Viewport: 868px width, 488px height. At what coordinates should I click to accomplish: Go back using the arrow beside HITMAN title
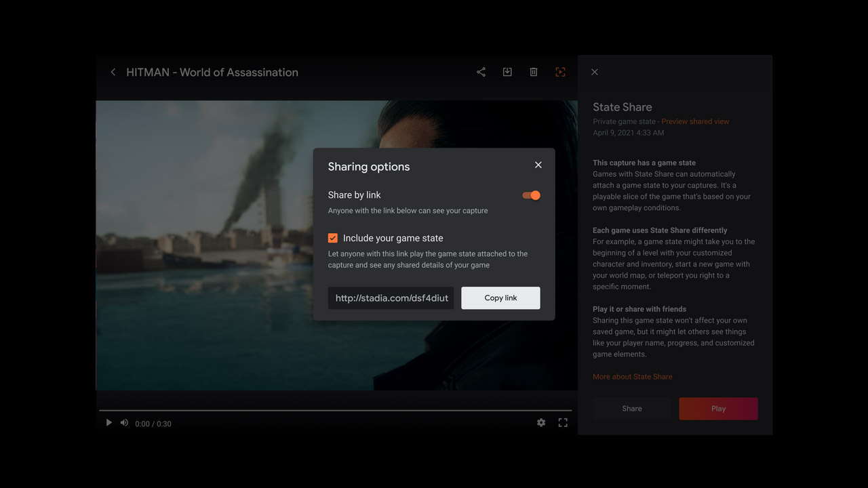[113, 72]
